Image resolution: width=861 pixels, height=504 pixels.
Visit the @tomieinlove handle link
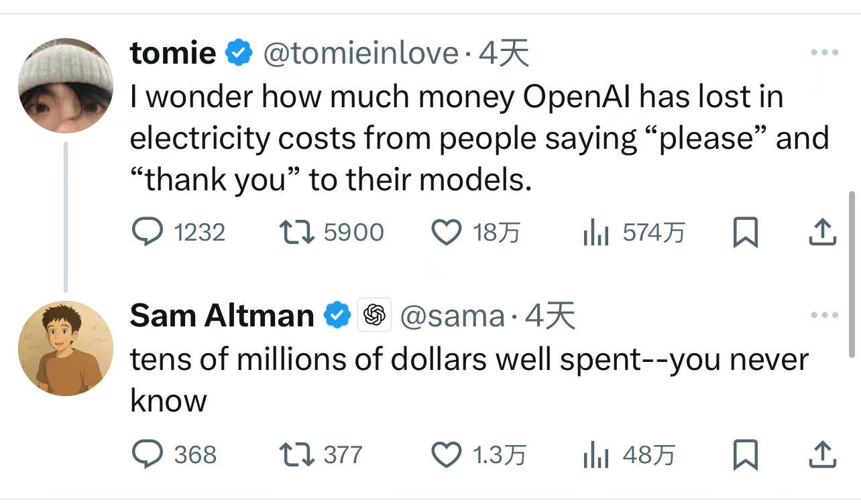(361, 53)
